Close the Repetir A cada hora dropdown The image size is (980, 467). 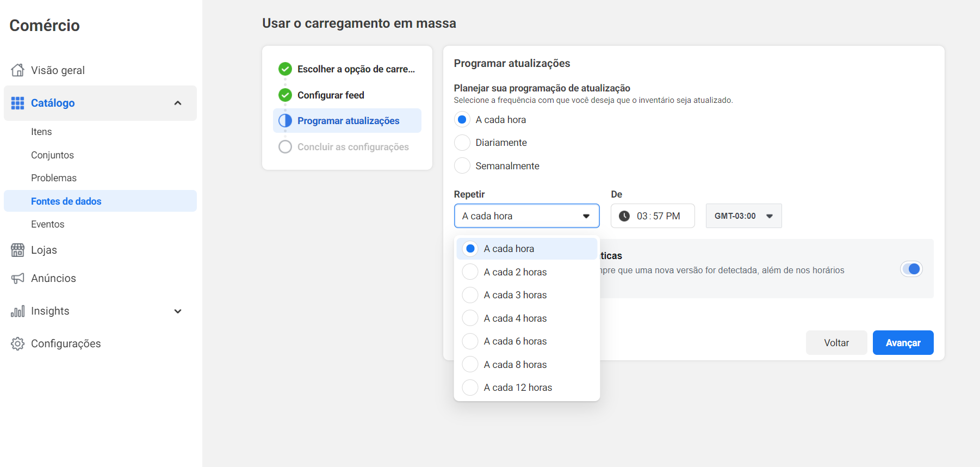pyautogui.click(x=526, y=216)
